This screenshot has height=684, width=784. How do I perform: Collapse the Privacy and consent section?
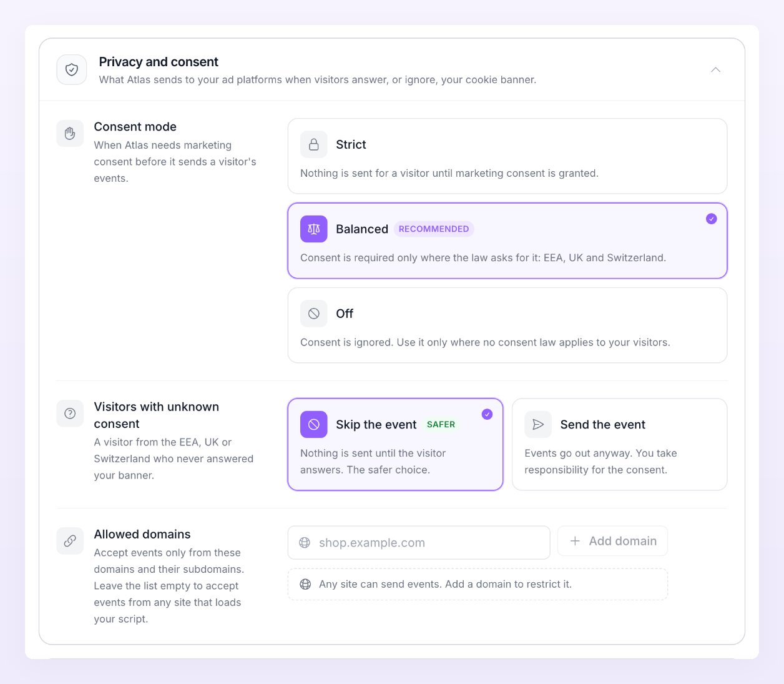715,70
